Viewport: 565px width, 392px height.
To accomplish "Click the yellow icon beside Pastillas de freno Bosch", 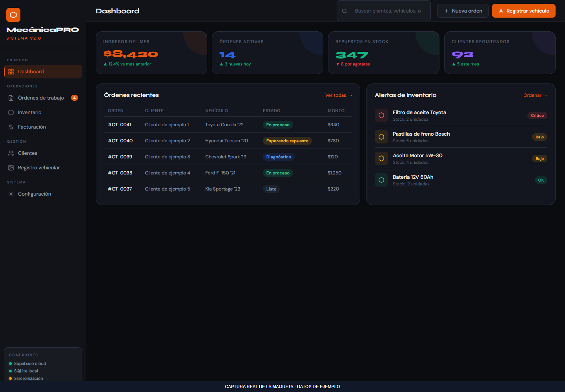I will point(381,137).
